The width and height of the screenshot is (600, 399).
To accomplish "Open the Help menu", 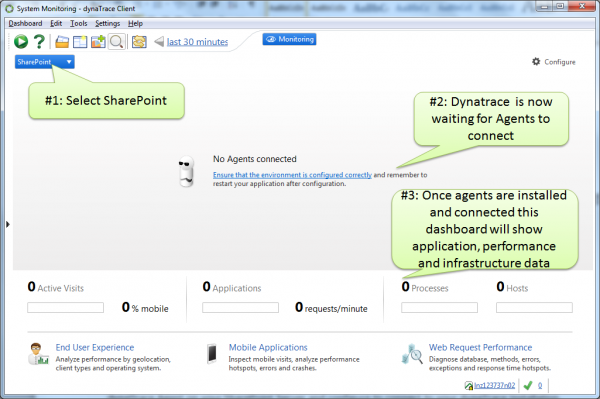I will [135, 23].
